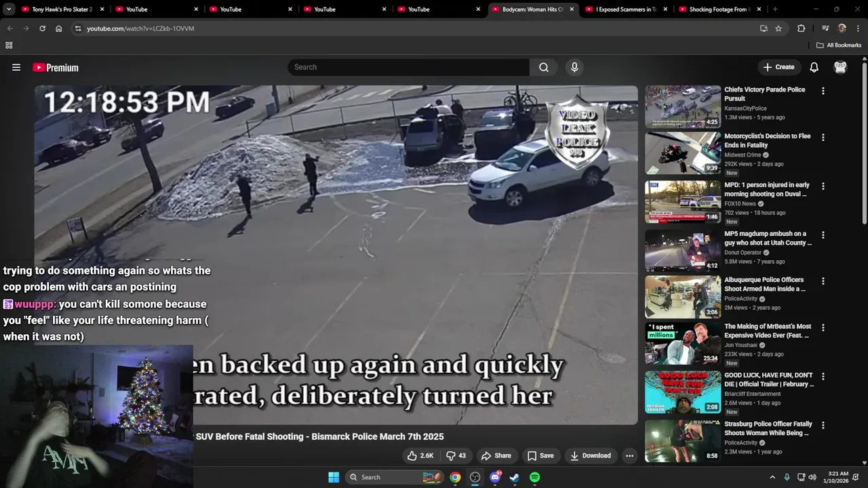
Task: Open clock showing 3:21 AM
Action: point(840,477)
